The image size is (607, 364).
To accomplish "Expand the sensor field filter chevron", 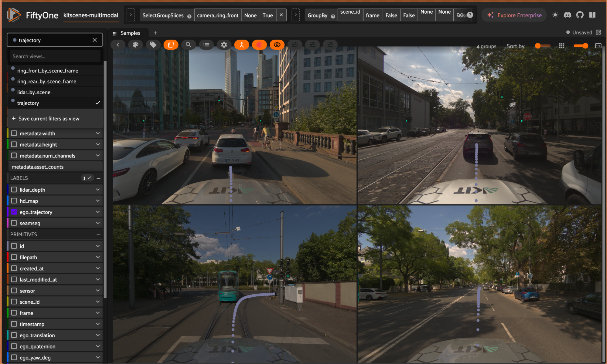I will (x=98, y=291).
